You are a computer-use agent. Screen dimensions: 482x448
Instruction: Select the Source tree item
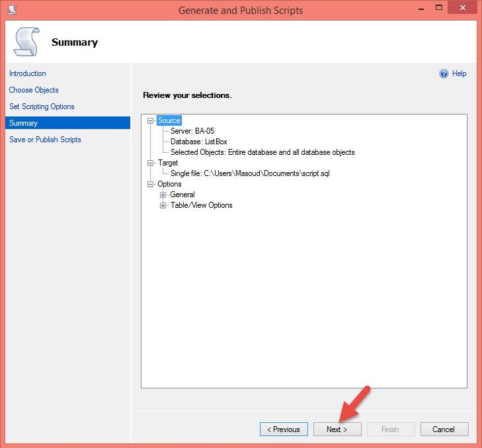169,120
